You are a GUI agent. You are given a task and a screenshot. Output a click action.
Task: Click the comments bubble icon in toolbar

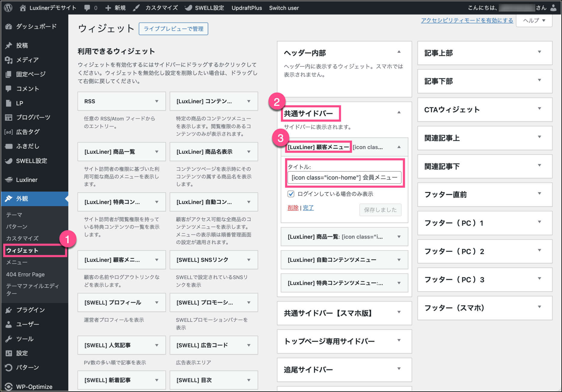coord(87,8)
